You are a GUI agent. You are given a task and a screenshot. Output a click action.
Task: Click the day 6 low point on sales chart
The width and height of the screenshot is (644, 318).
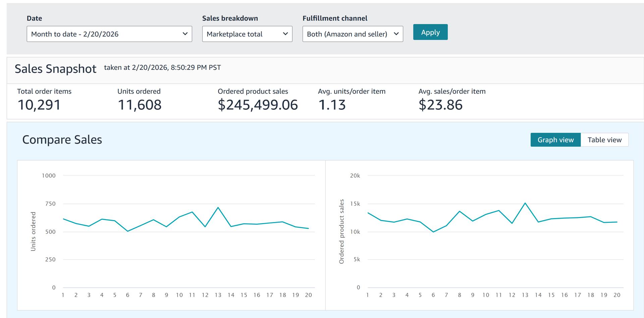pyautogui.click(x=433, y=232)
